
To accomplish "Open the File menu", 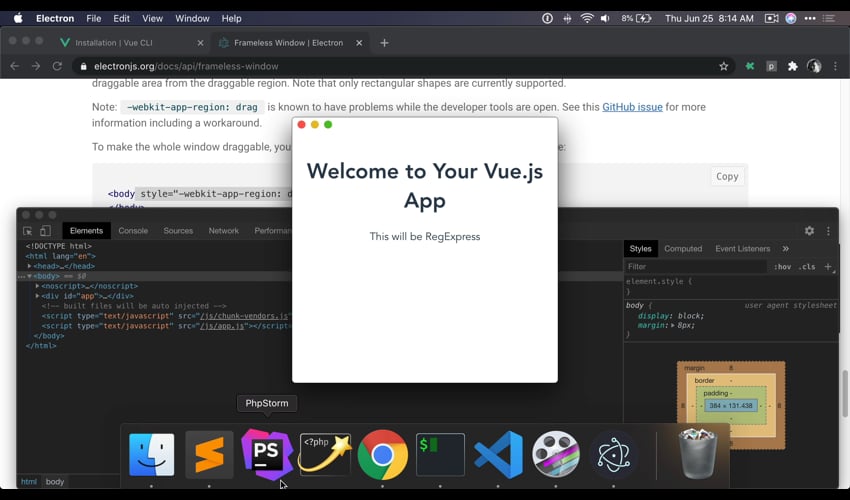I will pyautogui.click(x=94, y=18).
